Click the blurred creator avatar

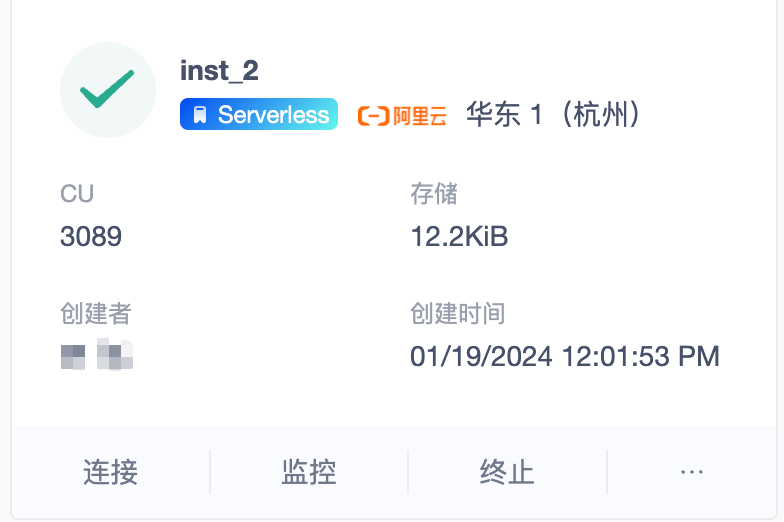pyautogui.click(x=74, y=355)
